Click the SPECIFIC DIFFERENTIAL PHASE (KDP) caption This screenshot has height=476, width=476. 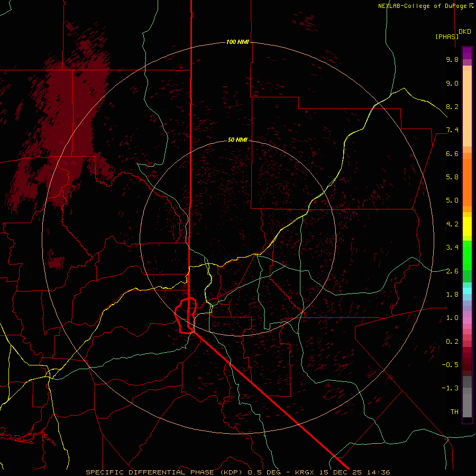click(165, 472)
